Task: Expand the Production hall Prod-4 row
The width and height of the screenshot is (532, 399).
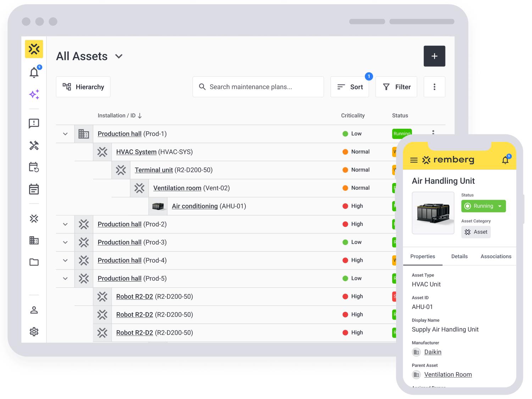Action: 65,260
